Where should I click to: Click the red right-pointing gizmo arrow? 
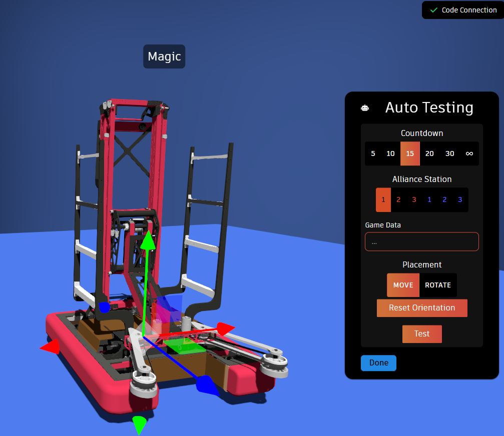point(225,329)
